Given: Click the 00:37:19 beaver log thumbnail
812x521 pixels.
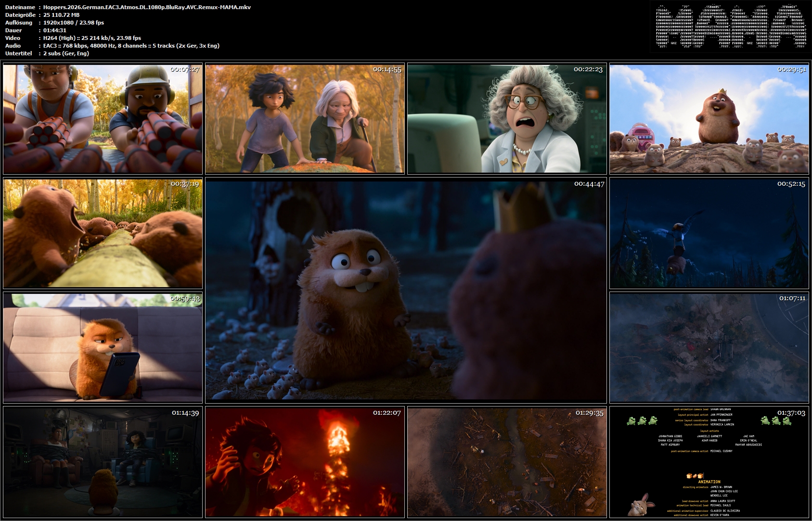Looking at the screenshot, I should (x=103, y=233).
